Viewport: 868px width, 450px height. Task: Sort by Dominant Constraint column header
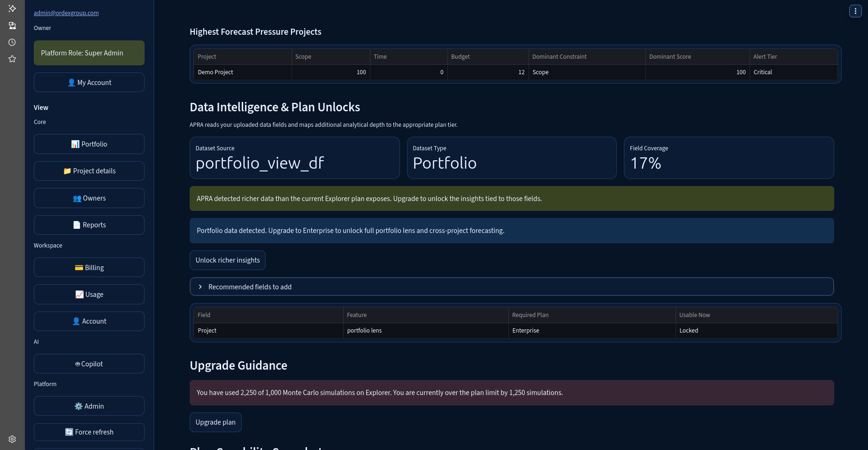tap(587, 56)
